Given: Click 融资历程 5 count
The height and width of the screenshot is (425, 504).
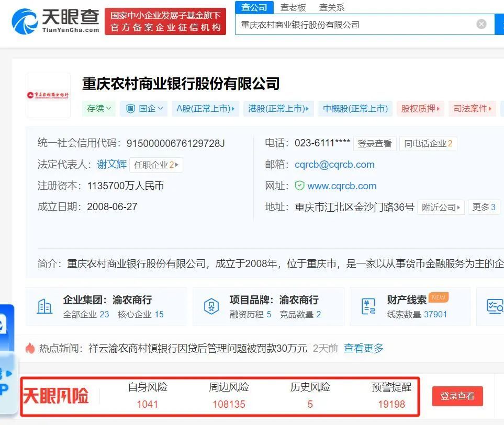Looking at the screenshot, I should (x=250, y=314).
